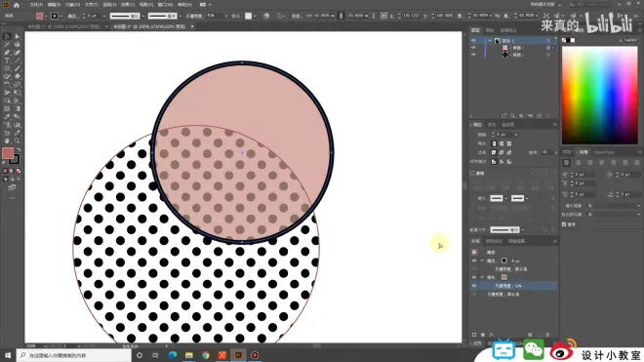Hide the top layer via its eye icon
The height and width of the screenshot is (362, 644).
473,41
